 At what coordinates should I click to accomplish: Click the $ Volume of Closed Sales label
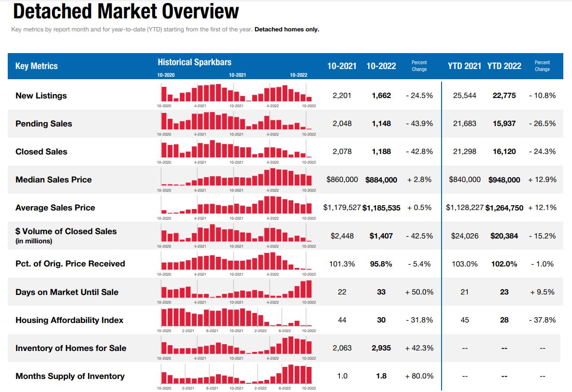coord(66,231)
